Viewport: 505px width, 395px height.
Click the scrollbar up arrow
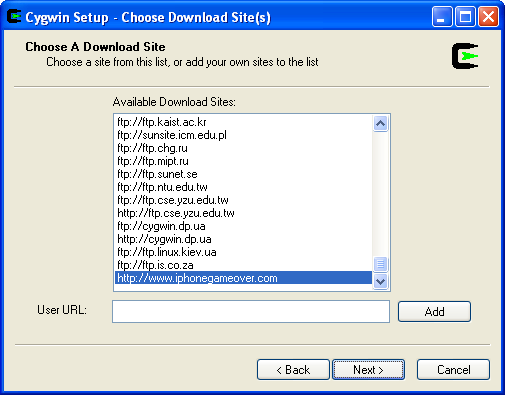point(380,124)
